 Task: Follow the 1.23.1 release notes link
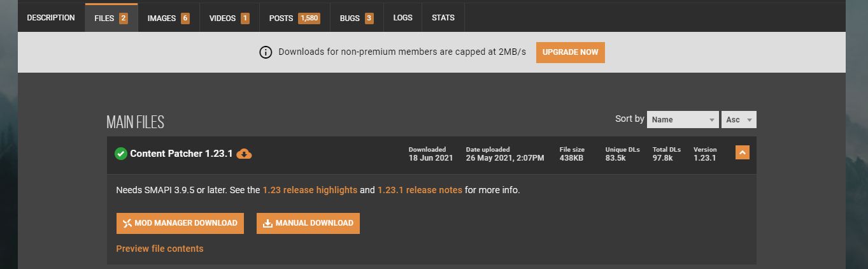click(420, 190)
